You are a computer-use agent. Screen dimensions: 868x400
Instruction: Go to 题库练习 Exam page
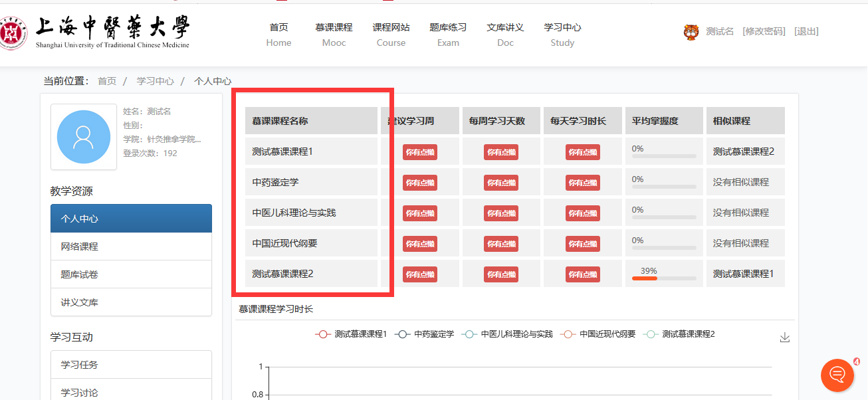448,35
